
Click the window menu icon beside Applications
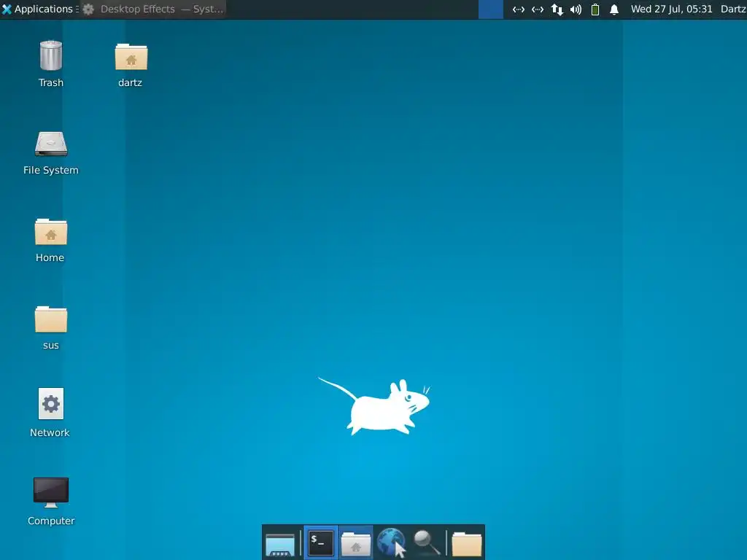(x=77, y=9)
